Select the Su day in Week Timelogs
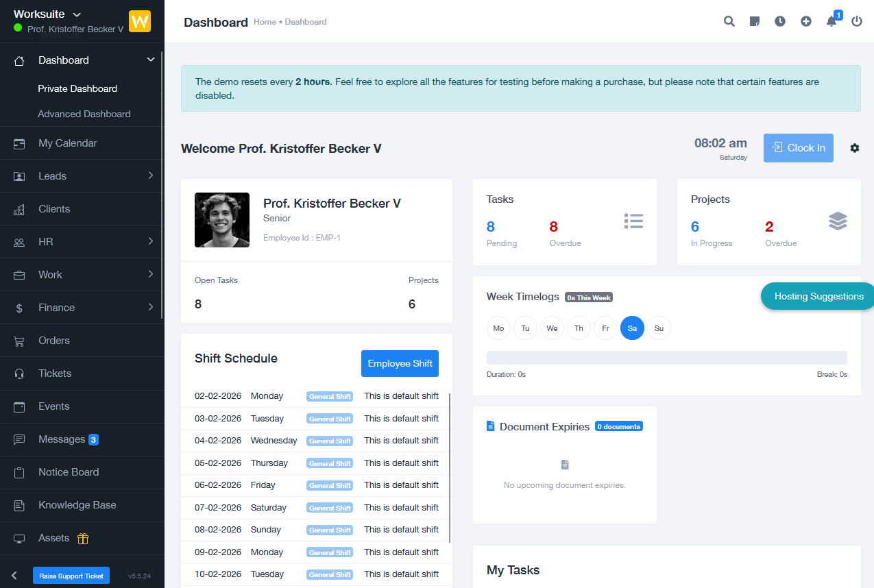The height and width of the screenshot is (588, 874). (x=659, y=328)
